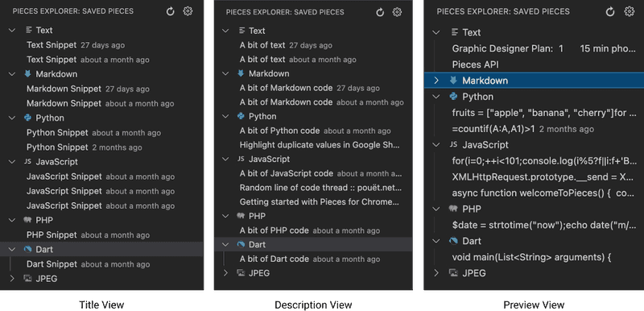Refresh saved pieces in Description View panel

pyautogui.click(x=380, y=12)
